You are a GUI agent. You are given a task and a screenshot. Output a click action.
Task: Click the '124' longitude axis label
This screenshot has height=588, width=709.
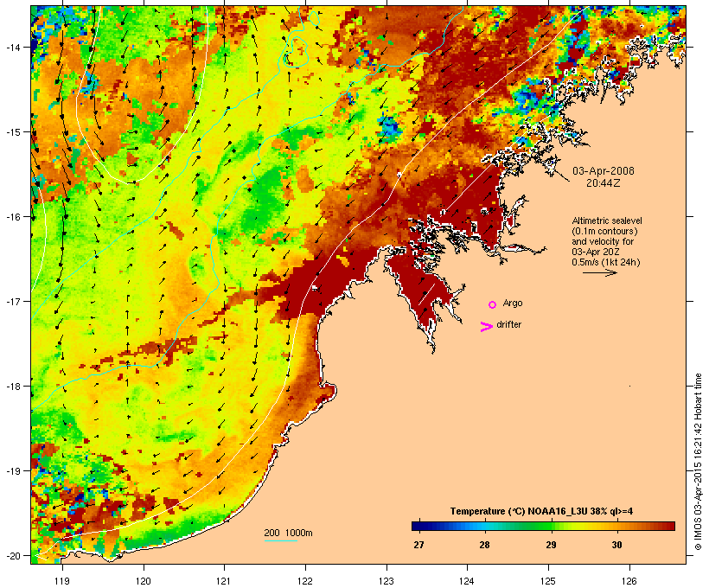(467, 580)
